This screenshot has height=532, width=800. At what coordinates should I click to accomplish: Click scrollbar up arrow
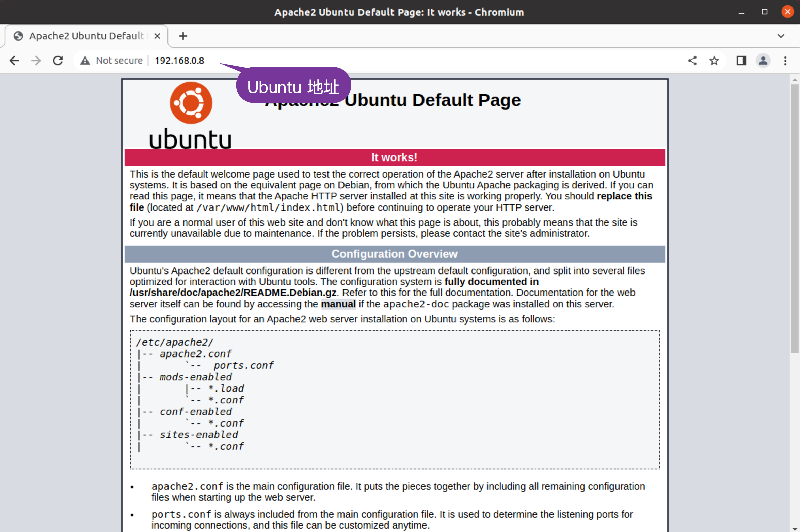795,80
